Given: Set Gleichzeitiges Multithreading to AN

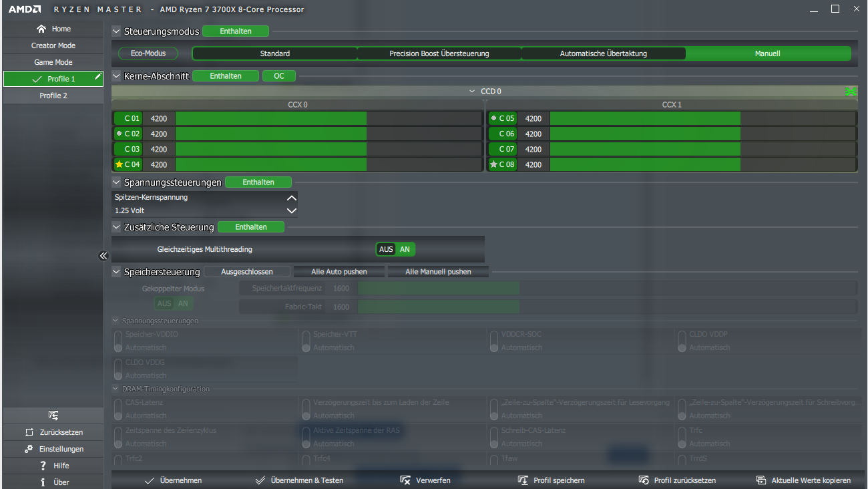Looking at the screenshot, I should coord(405,249).
